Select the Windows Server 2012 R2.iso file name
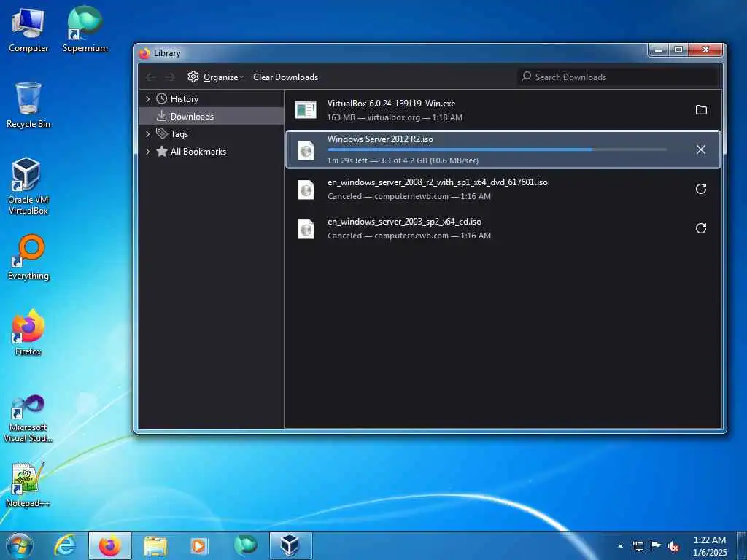Viewport: 747px width, 560px height. (x=380, y=139)
